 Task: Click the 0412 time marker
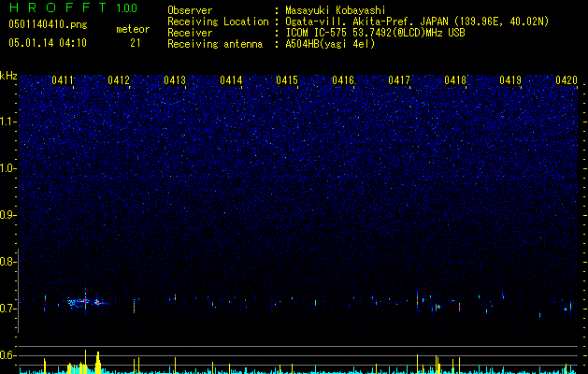coord(119,80)
